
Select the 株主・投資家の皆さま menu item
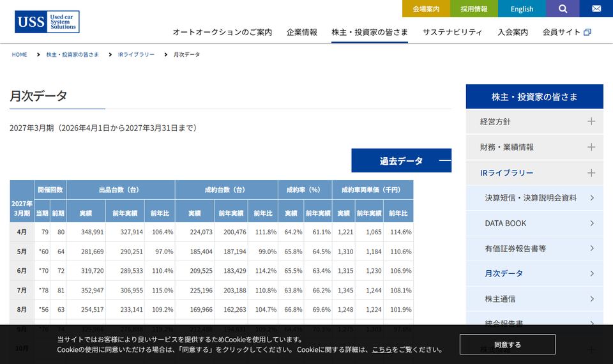click(x=370, y=32)
